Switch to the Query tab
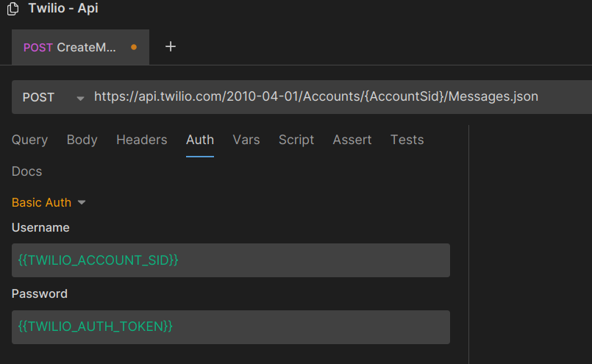The image size is (592, 364). coord(30,140)
